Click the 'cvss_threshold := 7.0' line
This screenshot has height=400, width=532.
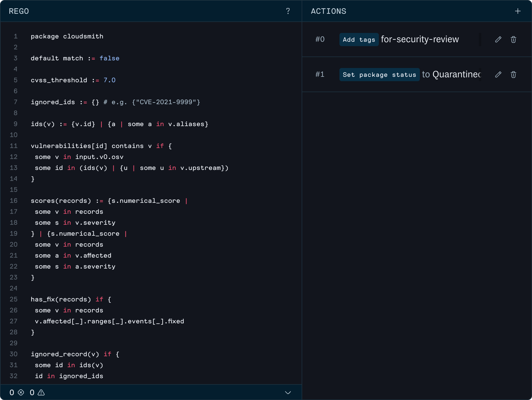click(73, 80)
